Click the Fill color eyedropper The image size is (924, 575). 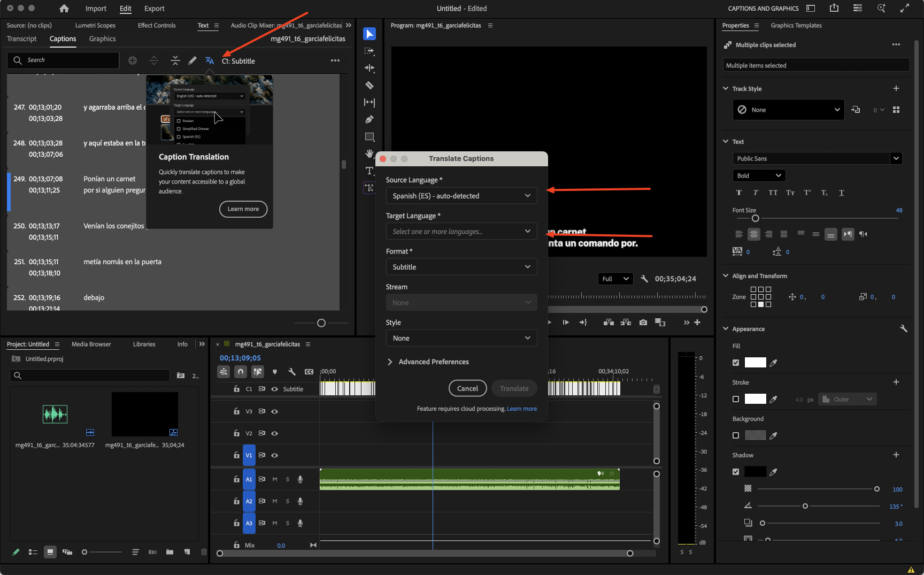[773, 363]
